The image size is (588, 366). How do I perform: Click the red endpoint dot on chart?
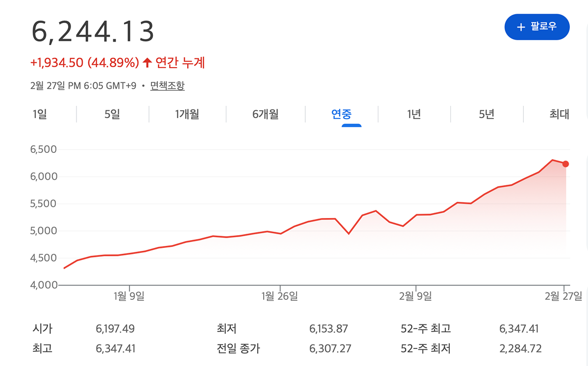pos(565,164)
